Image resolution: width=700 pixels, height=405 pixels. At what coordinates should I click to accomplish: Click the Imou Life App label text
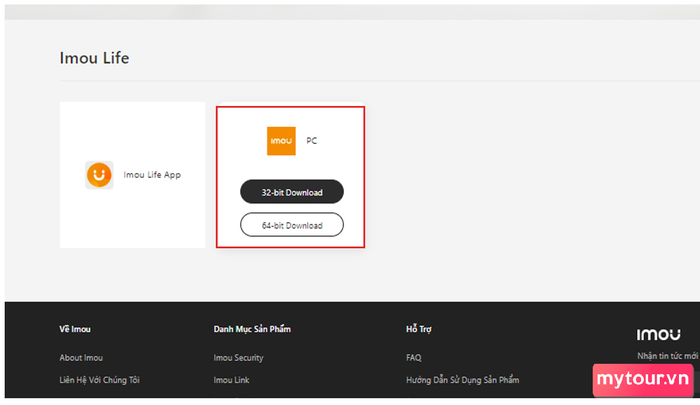pyautogui.click(x=152, y=175)
